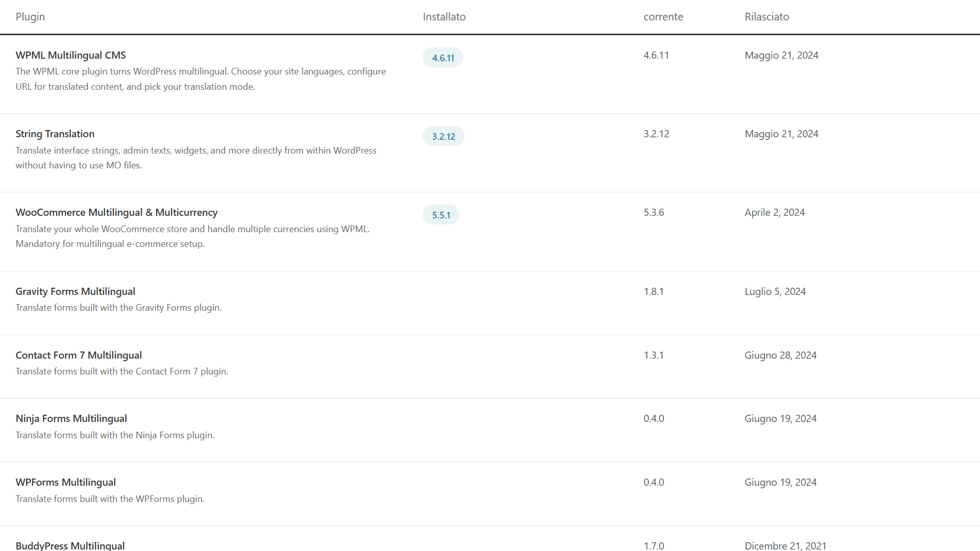The width and height of the screenshot is (980, 551).
Task: Select the String Translation plugin title
Action: tap(55, 134)
